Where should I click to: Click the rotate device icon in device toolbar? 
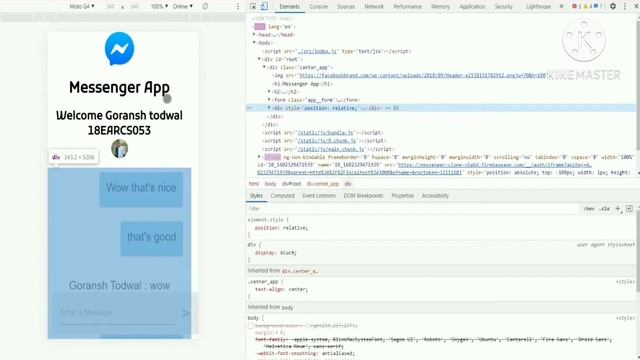pyautogui.click(x=205, y=6)
